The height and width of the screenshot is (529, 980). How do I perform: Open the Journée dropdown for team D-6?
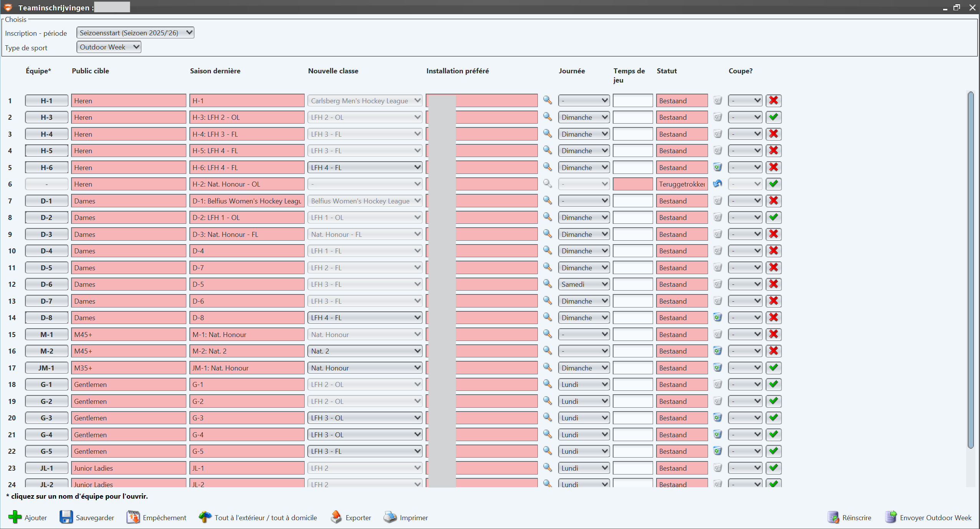pos(584,284)
